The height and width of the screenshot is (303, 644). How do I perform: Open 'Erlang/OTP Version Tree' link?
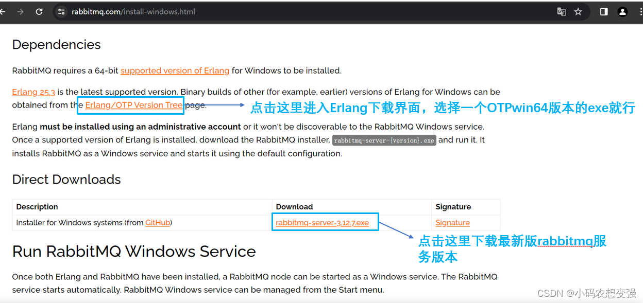click(x=134, y=105)
